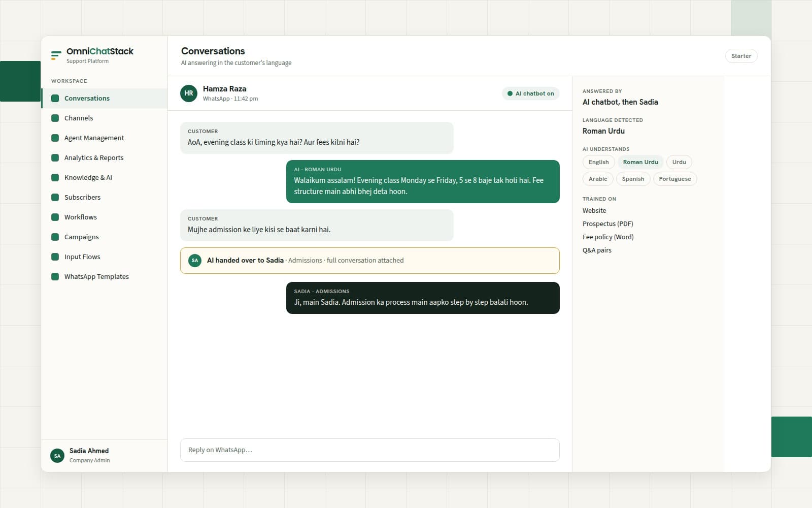Screen dimensions: 812x508
Task: Select the Roman Urdu language chip
Action: point(640,162)
